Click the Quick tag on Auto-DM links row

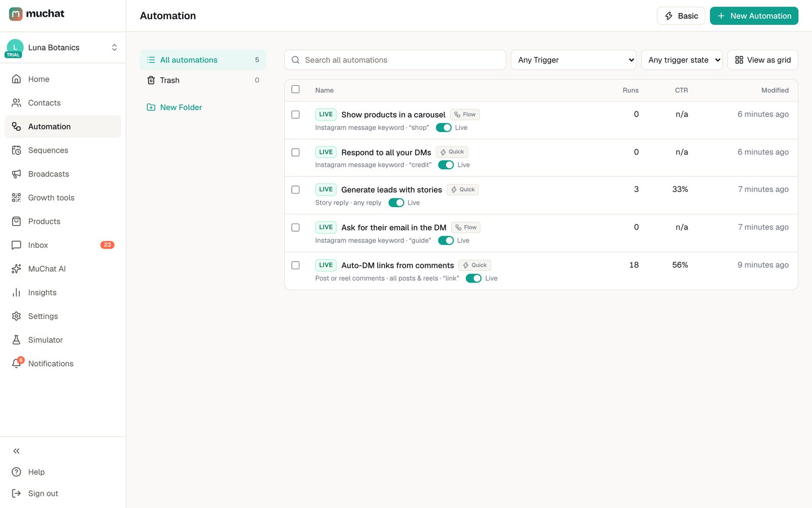click(475, 265)
